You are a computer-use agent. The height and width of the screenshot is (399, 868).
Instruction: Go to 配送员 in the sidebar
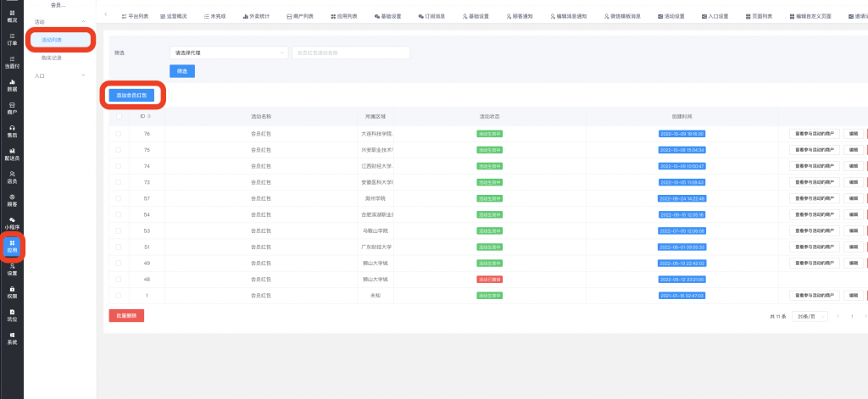[12, 153]
